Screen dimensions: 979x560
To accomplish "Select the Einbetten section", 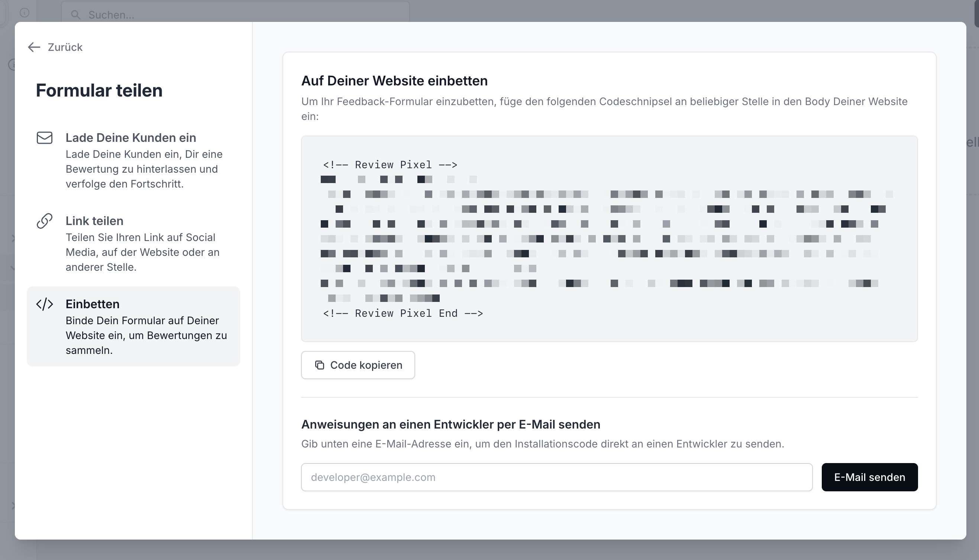I will [133, 326].
